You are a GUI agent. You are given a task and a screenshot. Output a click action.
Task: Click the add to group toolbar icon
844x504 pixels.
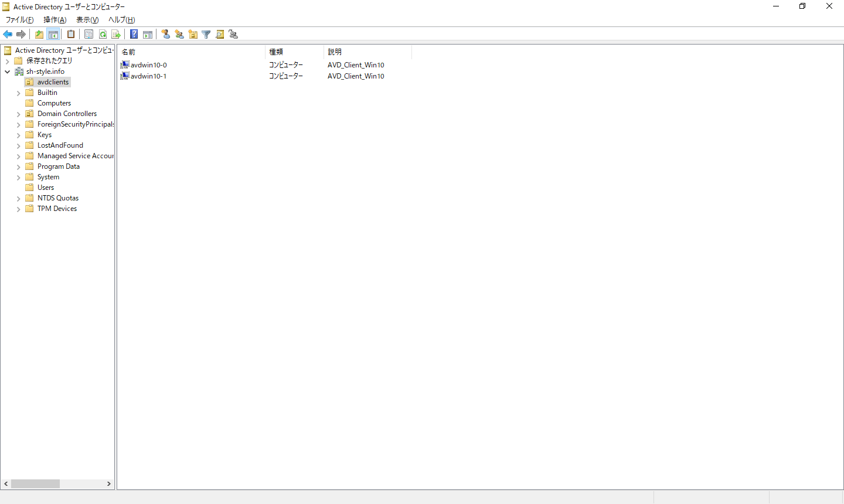point(233,35)
